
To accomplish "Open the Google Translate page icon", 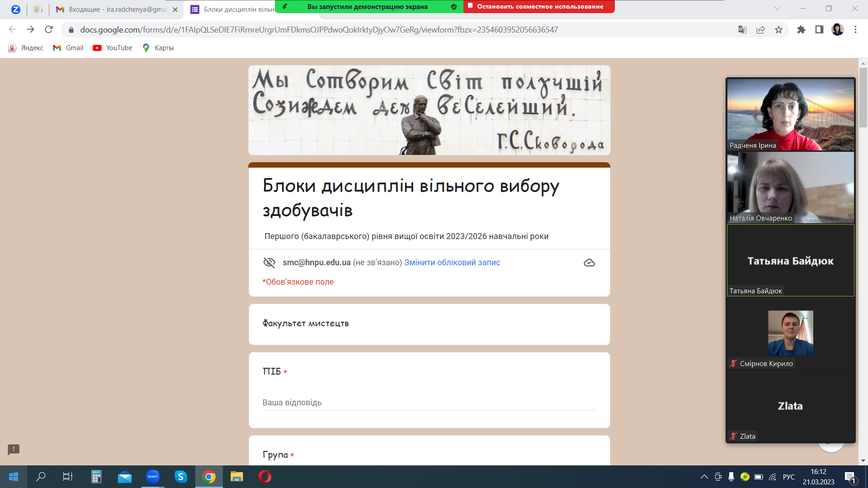I will pos(742,30).
